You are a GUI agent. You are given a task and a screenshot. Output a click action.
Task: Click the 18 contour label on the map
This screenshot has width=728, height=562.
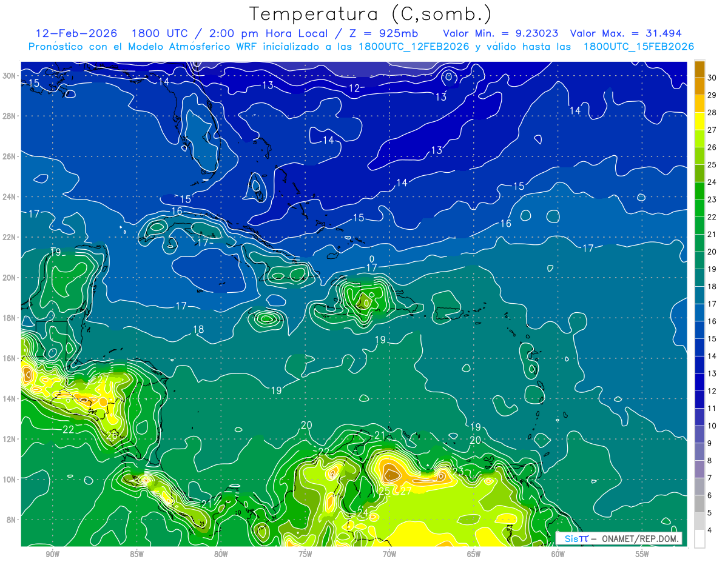[198, 330]
